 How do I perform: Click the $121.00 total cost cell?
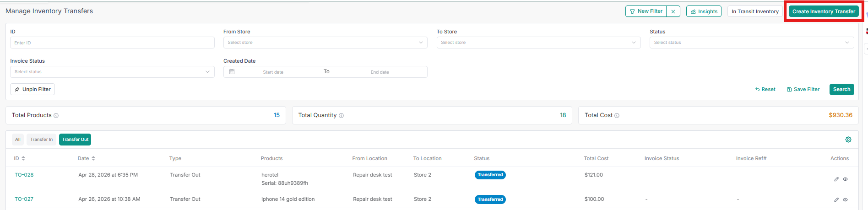[594, 175]
